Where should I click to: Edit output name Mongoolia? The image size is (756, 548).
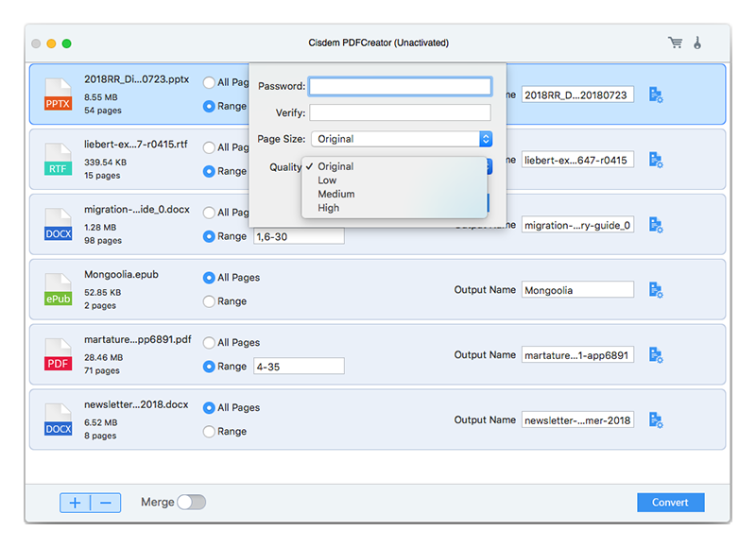pos(577,290)
